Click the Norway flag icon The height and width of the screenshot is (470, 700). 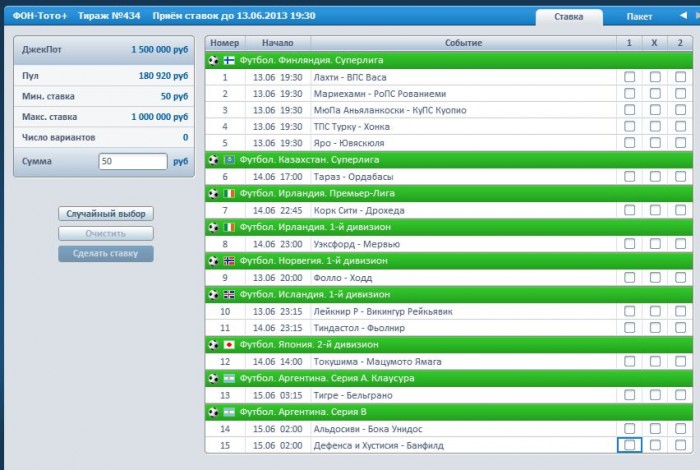(x=229, y=261)
